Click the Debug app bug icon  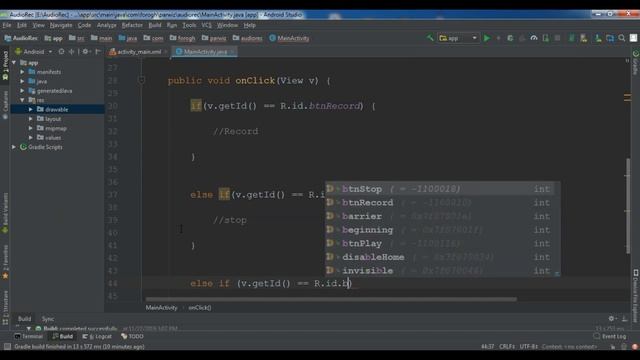pyautogui.click(x=510, y=38)
